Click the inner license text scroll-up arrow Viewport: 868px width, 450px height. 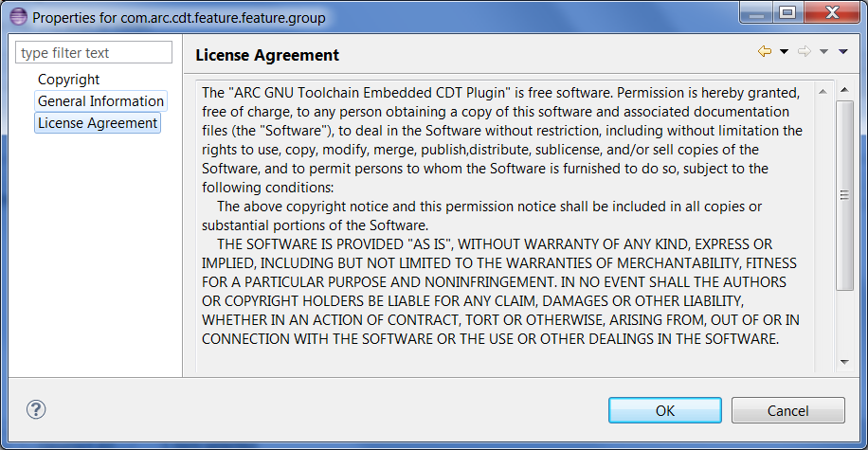[823, 92]
